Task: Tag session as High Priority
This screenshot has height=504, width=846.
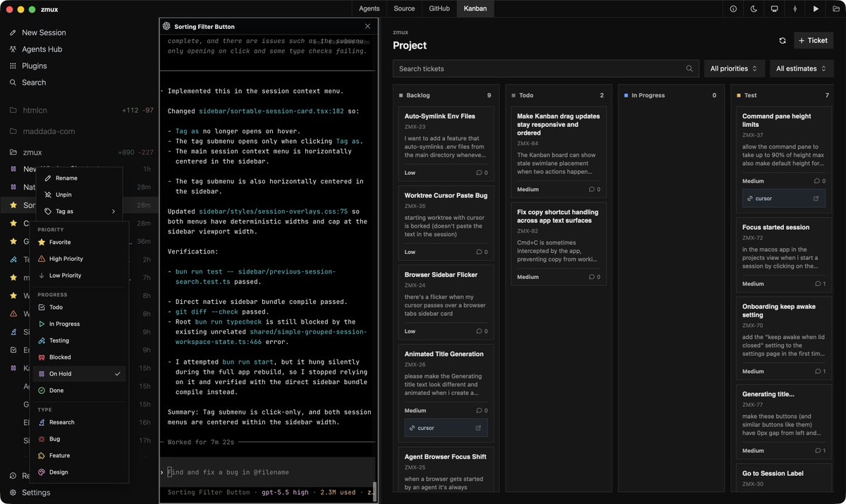Action: click(x=79, y=259)
